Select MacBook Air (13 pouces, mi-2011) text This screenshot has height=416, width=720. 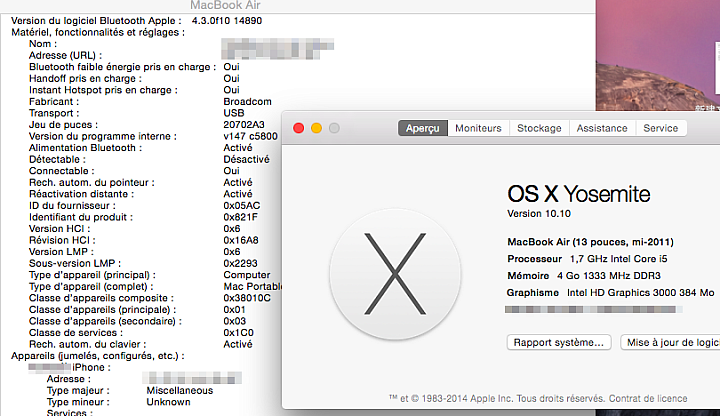tap(591, 242)
